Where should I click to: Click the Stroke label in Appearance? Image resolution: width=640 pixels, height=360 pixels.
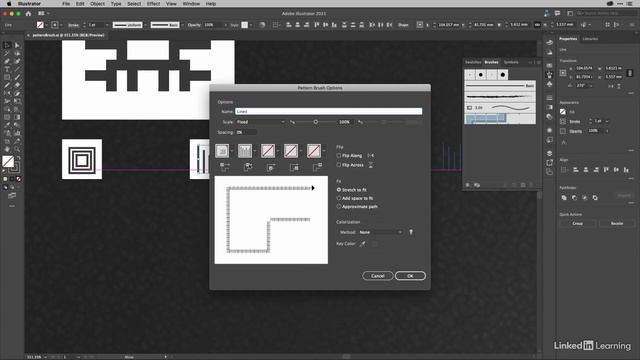(575, 121)
